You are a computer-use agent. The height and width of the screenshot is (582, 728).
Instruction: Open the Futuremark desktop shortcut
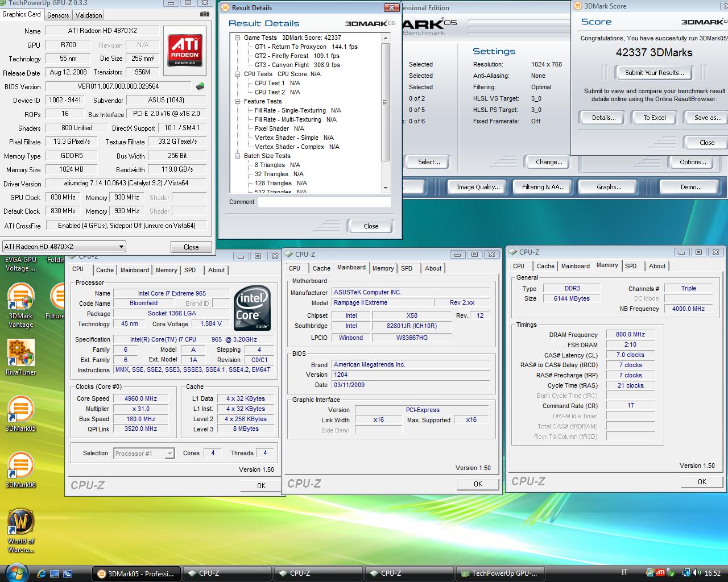tap(56, 302)
